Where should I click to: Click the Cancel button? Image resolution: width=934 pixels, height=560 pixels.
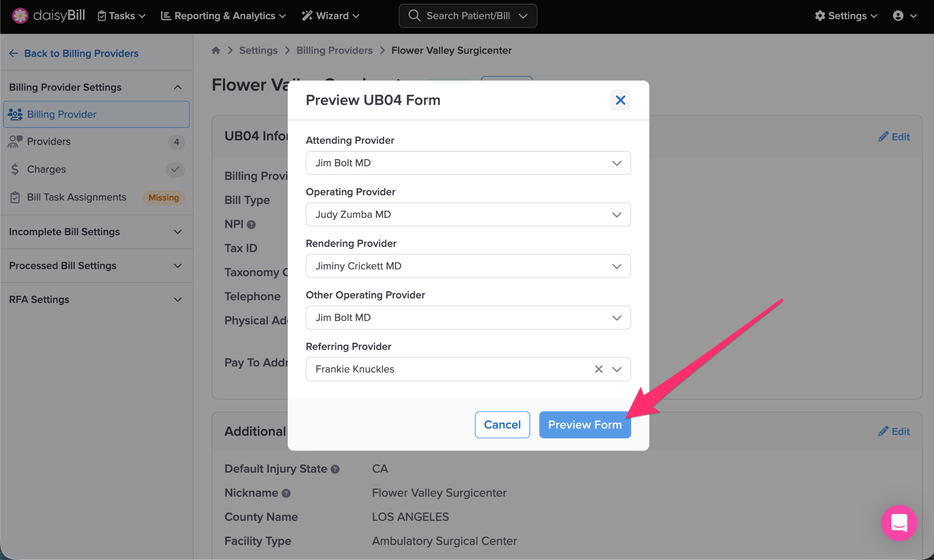(502, 425)
